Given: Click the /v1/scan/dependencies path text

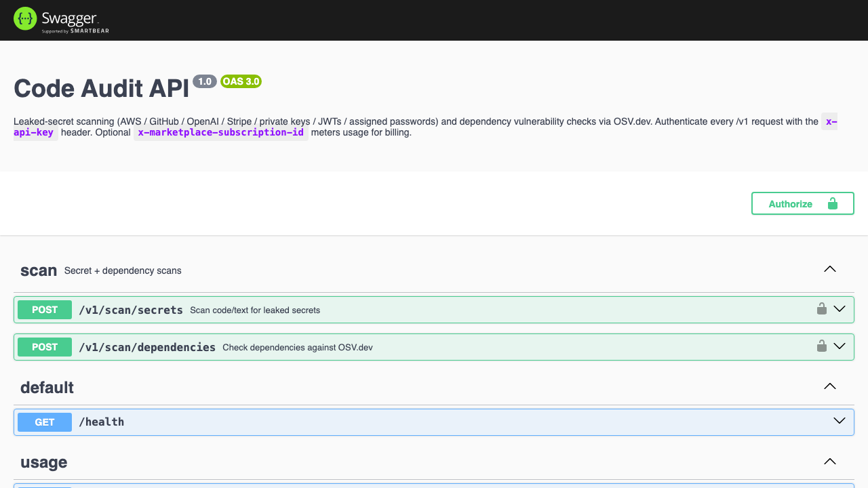Looking at the screenshot, I should click(x=147, y=347).
